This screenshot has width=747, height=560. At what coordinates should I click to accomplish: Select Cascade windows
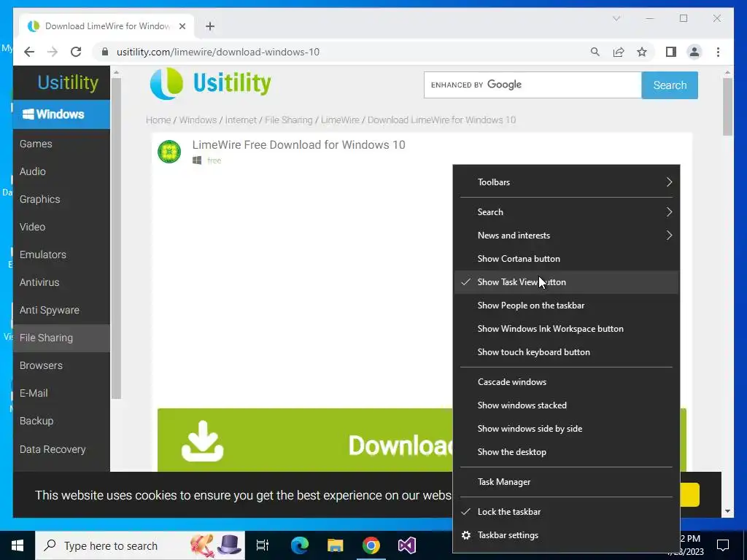[566, 382]
